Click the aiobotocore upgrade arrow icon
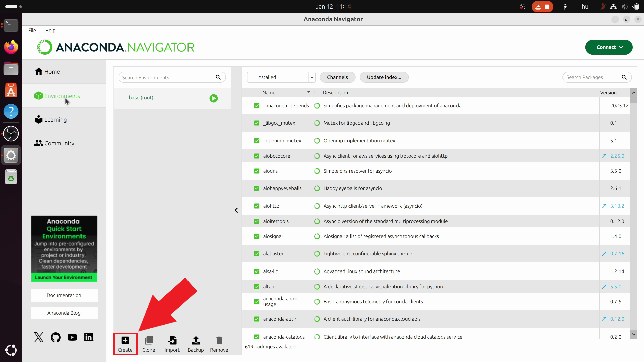Viewport: 644px width, 362px height. 604,156
